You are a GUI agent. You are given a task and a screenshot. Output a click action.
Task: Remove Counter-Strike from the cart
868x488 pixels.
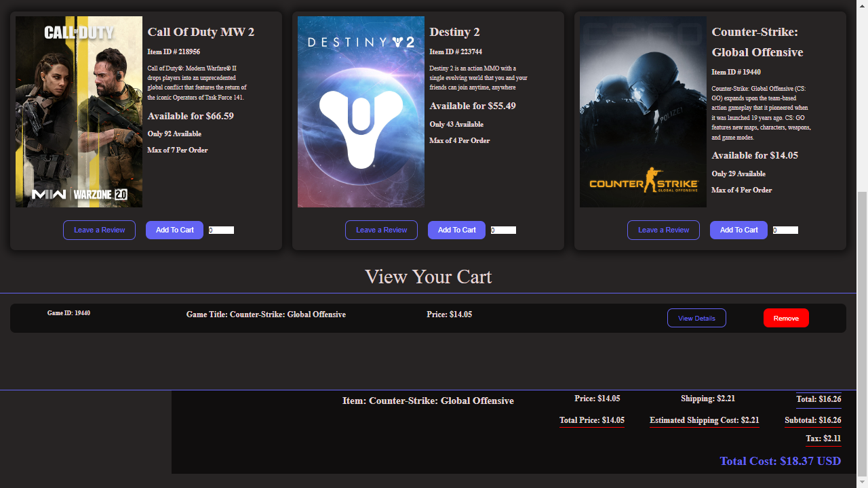pos(786,318)
